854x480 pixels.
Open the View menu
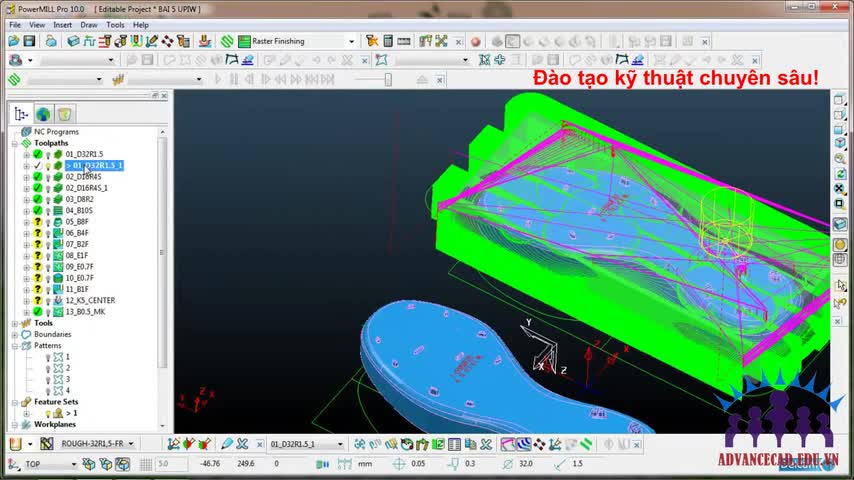click(x=37, y=25)
